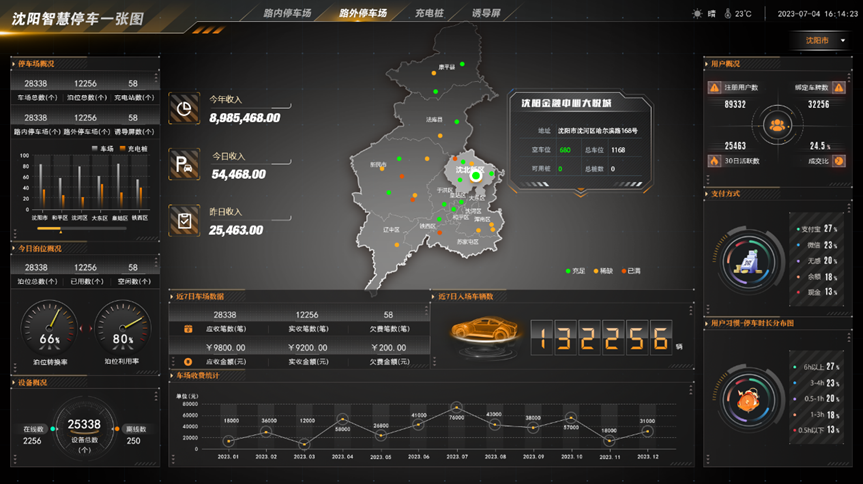Click the sunny weather icon

tap(698, 14)
